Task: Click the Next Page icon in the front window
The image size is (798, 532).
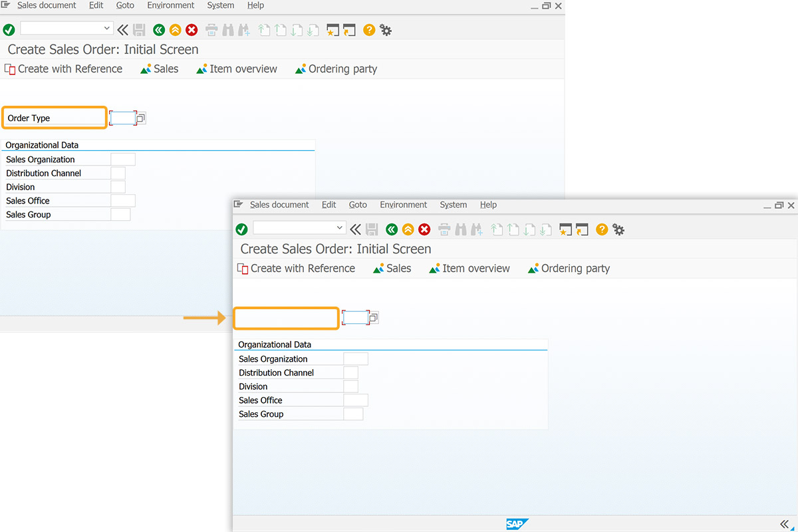Action: [x=529, y=229]
